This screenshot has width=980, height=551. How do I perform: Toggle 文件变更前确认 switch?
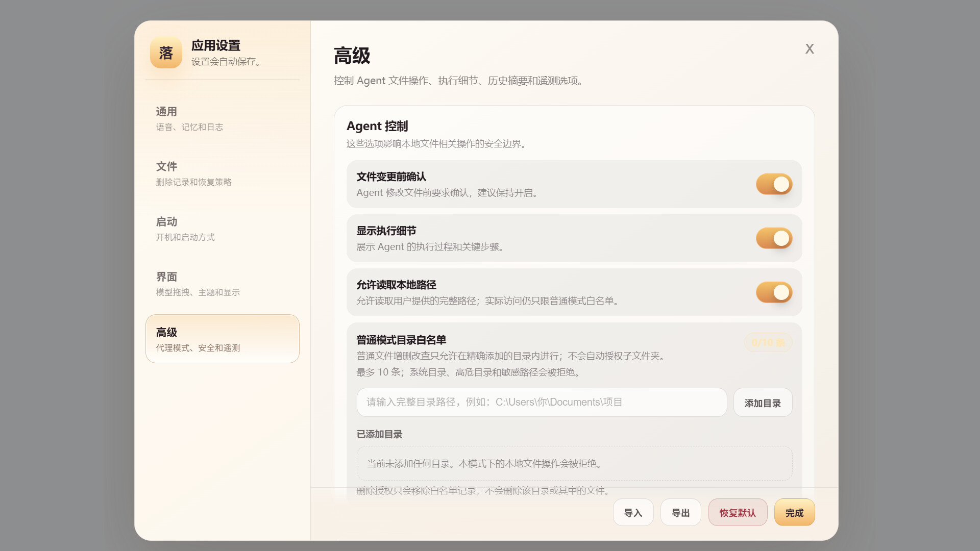pyautogui.click(x=774, y=184)
